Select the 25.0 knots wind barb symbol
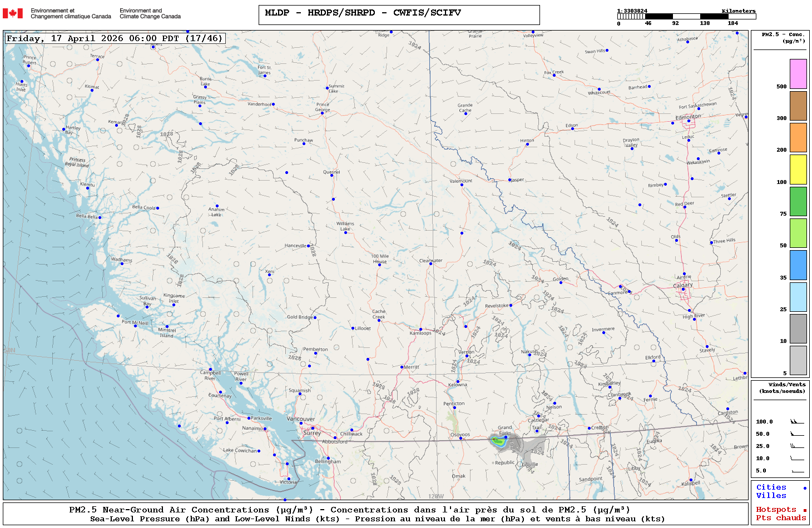812x528 pixels. (x=796, y=446)
